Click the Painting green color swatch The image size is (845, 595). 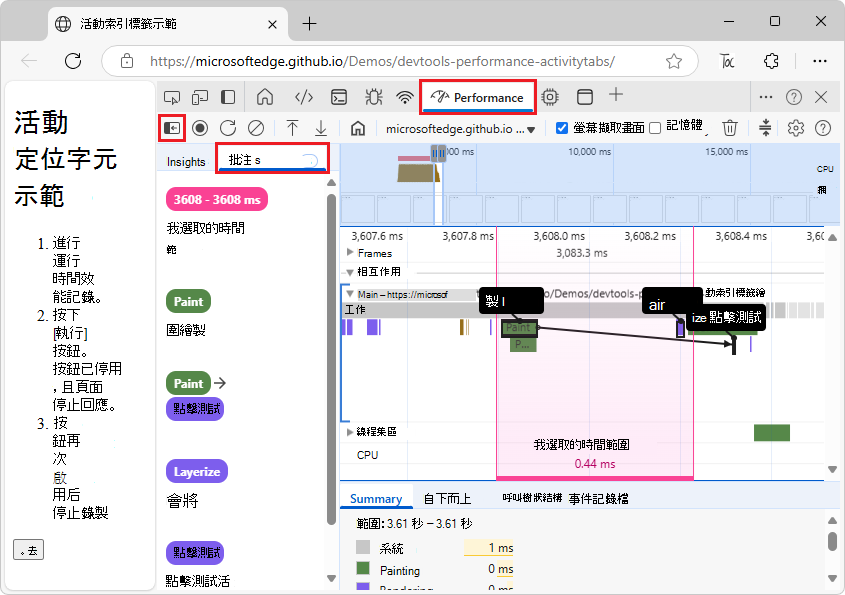click(363, 568)
